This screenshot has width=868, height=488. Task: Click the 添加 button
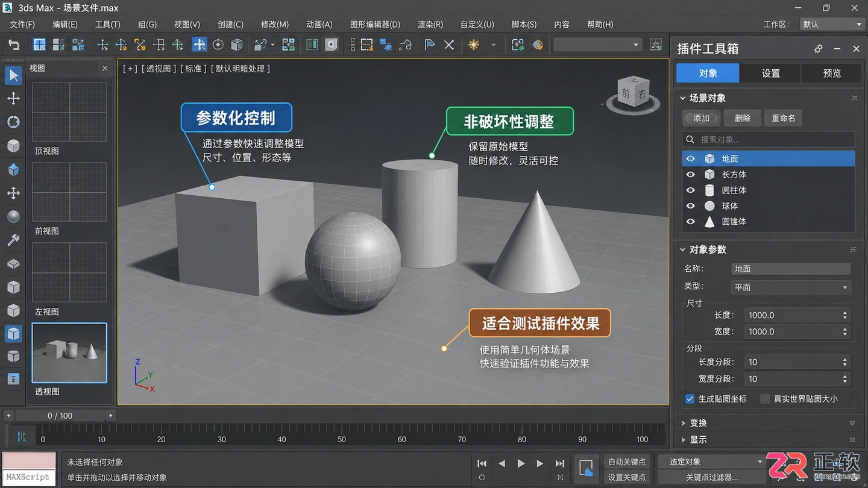click(x=701, y=118)
